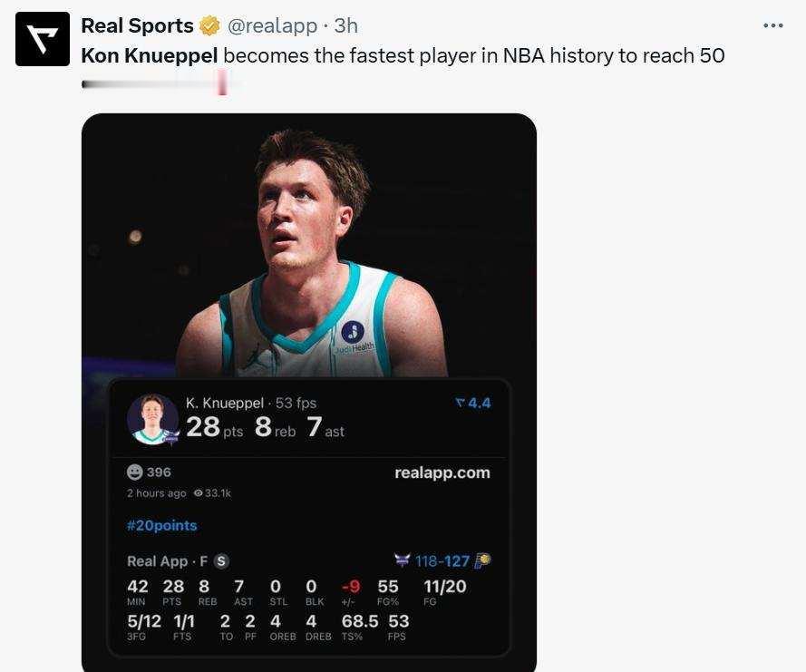Screen dimensions: 806x672
Task: Open the Real Sports display name
Action: pos(137,25)
